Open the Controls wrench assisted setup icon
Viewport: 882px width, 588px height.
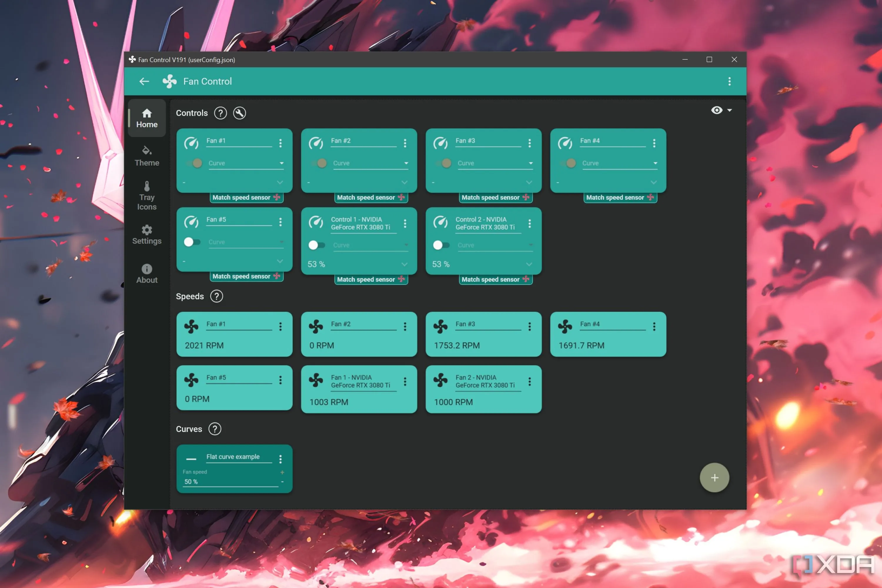tap(240, 113)
